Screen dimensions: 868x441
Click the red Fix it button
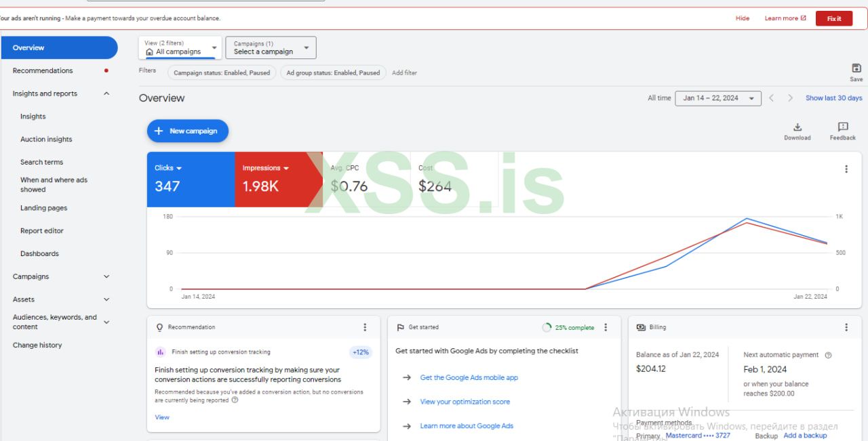tap(834, 18)
